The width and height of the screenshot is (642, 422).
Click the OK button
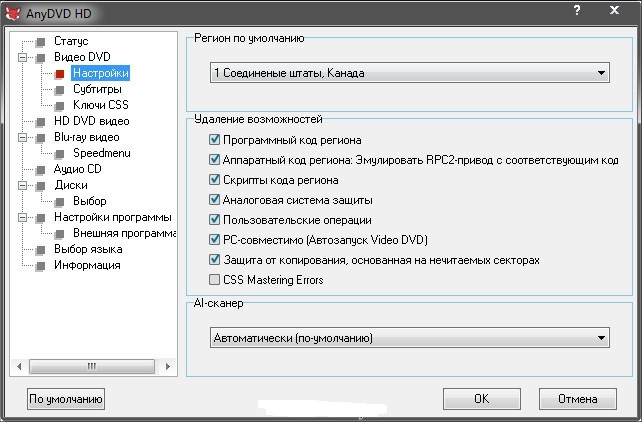coord(482,399)
